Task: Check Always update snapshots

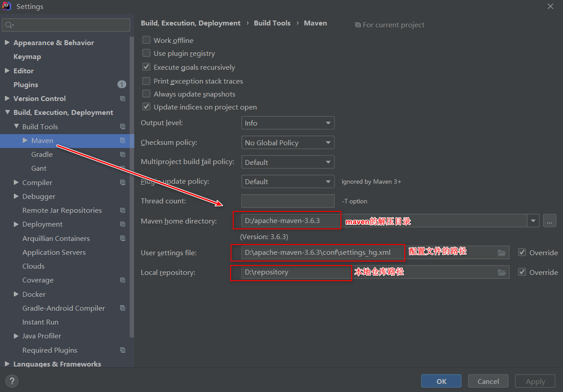Action: pos(146,94)
